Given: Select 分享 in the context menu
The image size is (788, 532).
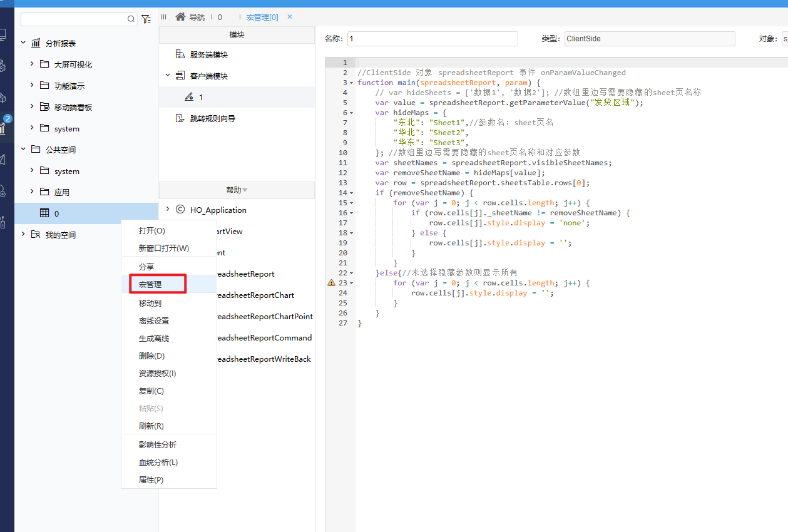Looking at the screenshot, I should [146, 267].
